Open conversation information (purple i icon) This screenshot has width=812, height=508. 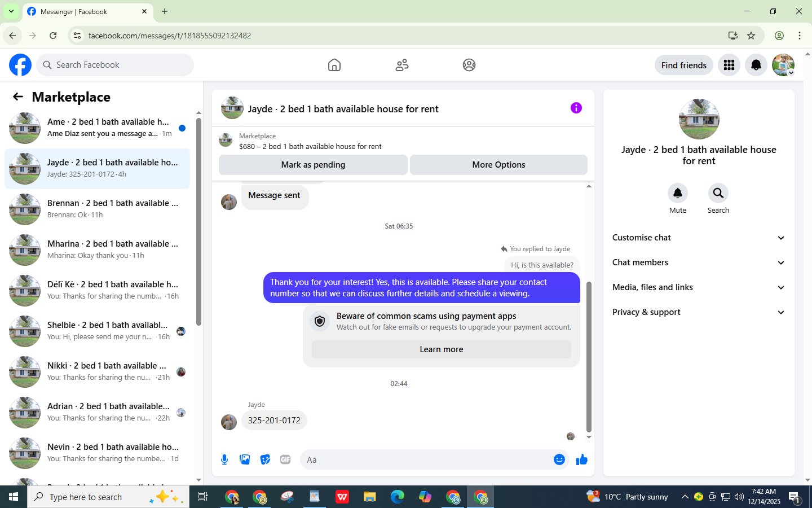[576, 108]
